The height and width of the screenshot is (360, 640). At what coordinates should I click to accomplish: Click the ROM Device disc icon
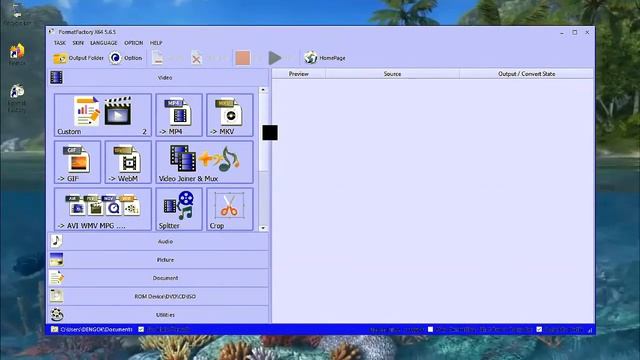[x=56, y=296]
